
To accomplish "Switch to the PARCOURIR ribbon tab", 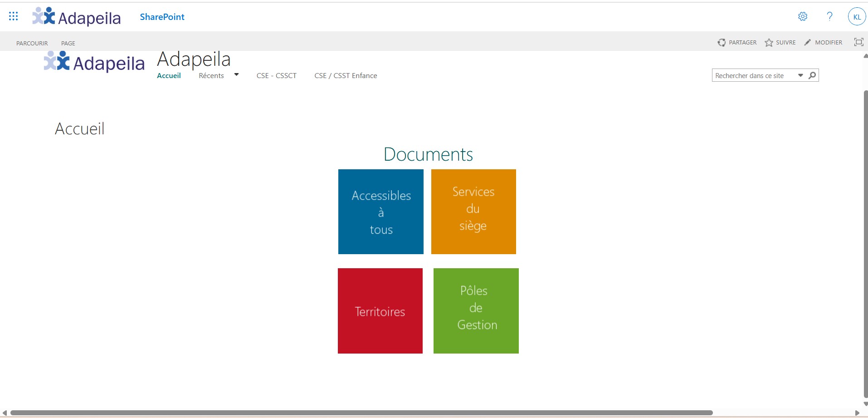I will click(x=32, y=43).
